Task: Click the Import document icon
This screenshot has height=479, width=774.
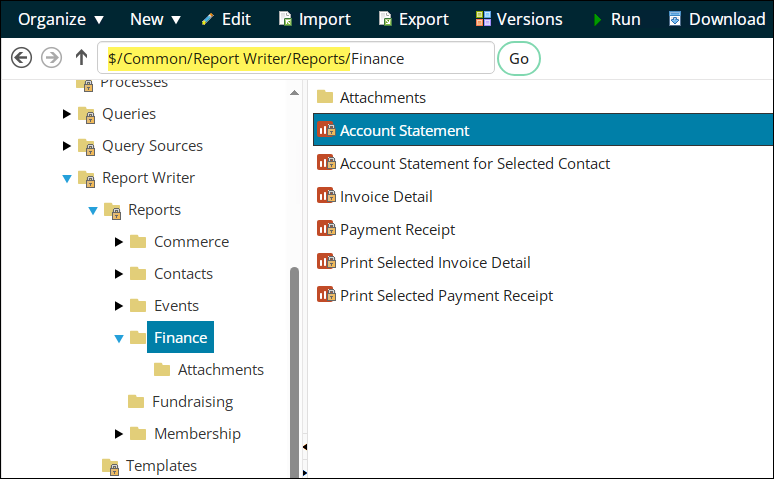Action: 285,19
